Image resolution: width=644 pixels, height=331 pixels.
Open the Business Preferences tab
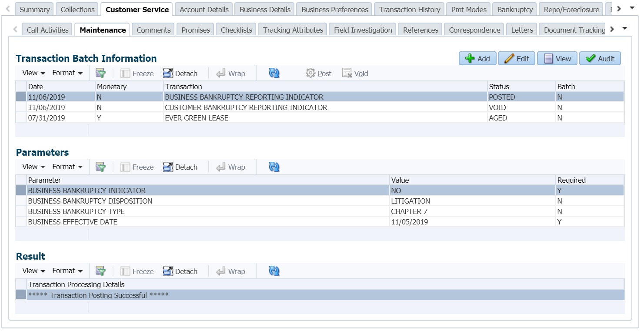point(335,10)
